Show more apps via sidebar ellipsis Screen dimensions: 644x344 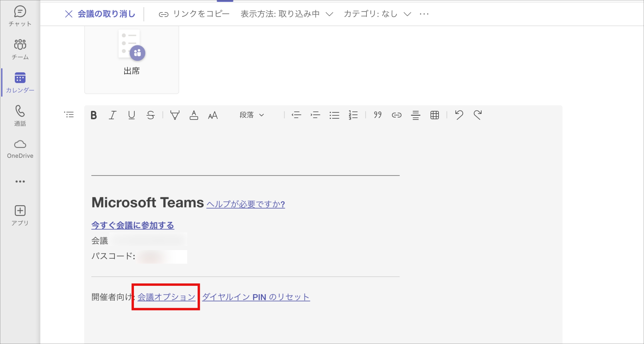pyautogui.click(x=20, y=181)
